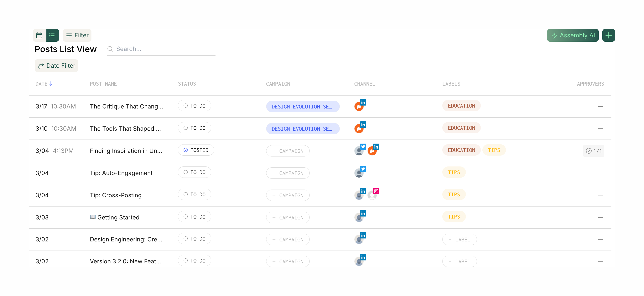Select the list view icon
This screenshot has width=644, height=296.
[52, 35]
